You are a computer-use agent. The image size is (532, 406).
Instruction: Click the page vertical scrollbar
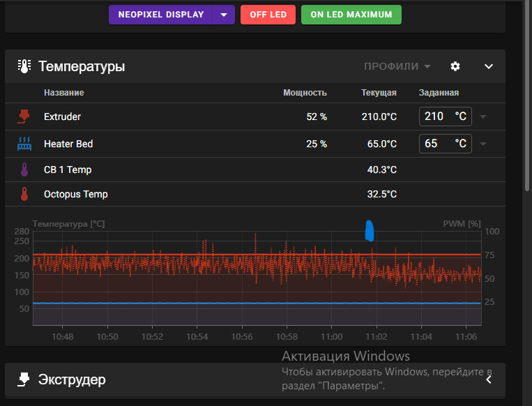coord(527,105)
